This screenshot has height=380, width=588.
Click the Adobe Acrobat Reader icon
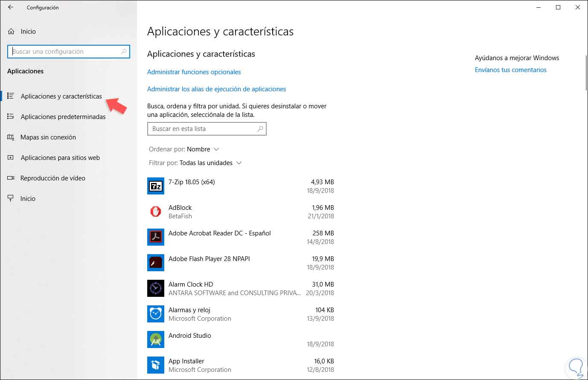[x=156, y=237]
